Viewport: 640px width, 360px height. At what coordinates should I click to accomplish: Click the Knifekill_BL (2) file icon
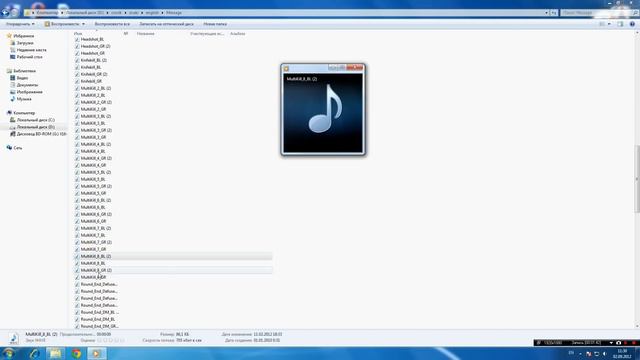click(x=77, y=60)
